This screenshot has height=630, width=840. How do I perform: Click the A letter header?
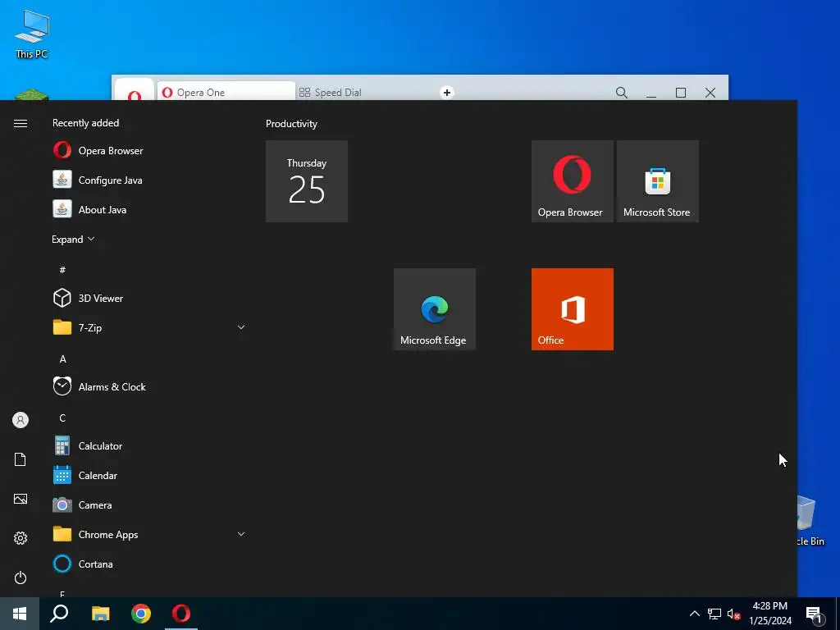(62, 359)
